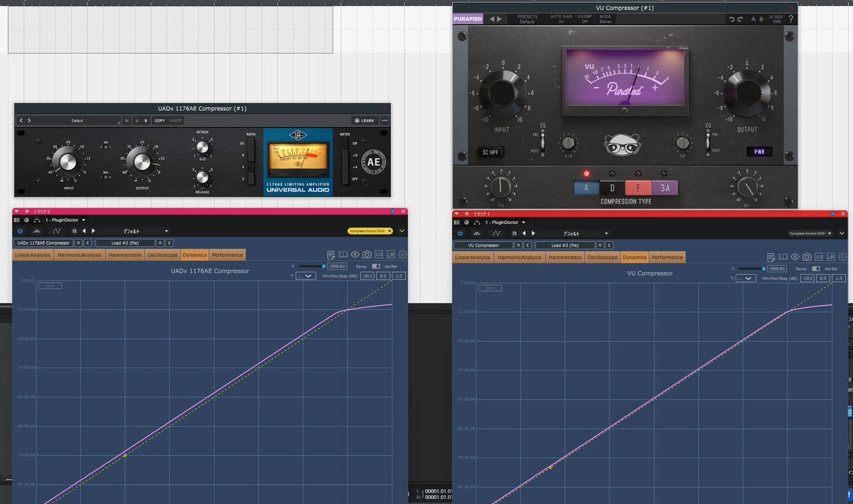
Task: Open manual book icon in left PluginDoctor
Action: pos(343,254)
